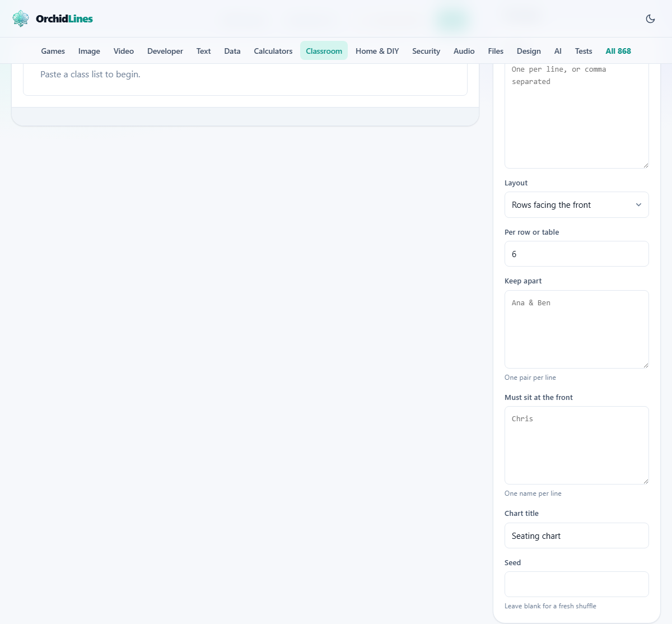
Task: Click the Keep apart label
Action: point(523,281)
